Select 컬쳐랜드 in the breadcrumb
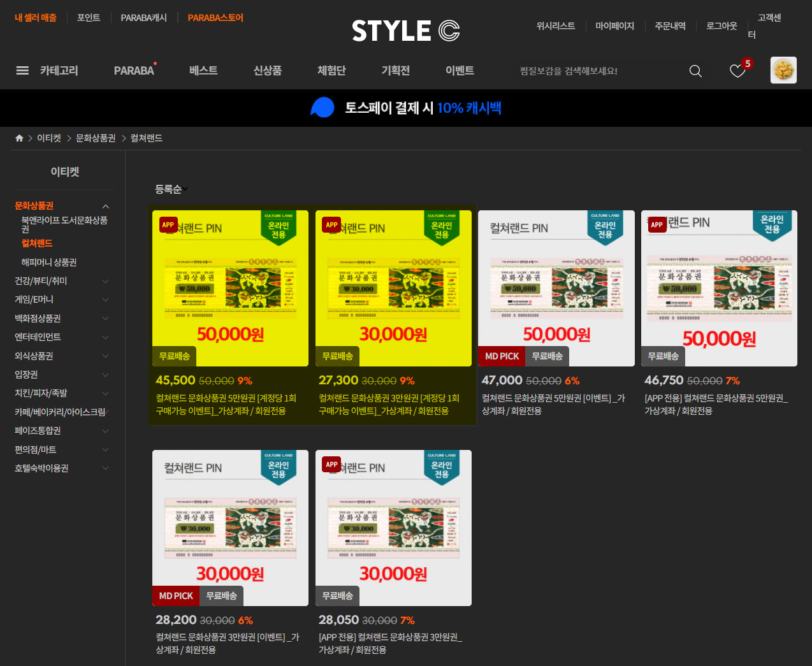Screen dimensions: 812x666 (147, 138)
